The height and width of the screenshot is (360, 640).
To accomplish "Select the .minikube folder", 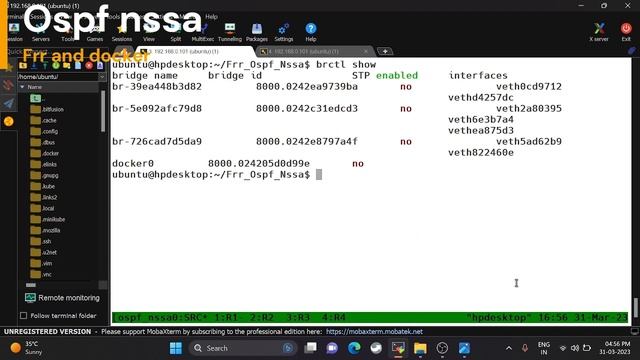I will coord(47,220).
